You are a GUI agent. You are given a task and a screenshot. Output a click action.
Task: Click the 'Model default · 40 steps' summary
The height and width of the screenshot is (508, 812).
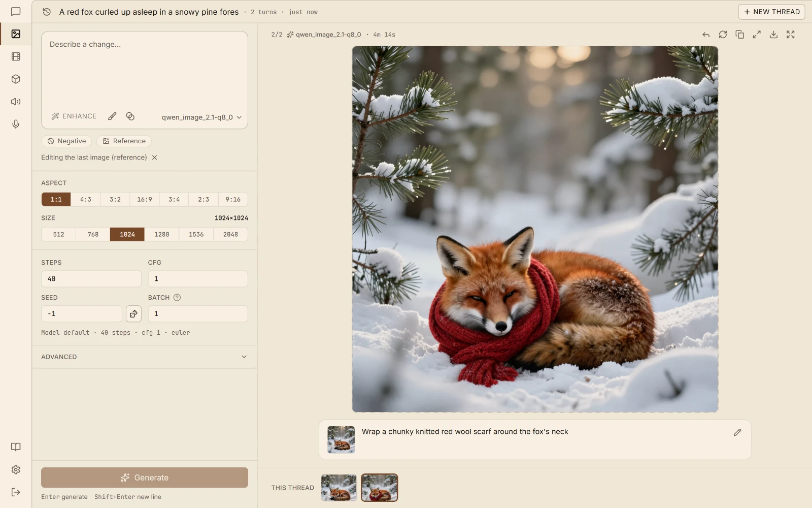(x=116, y=333)
